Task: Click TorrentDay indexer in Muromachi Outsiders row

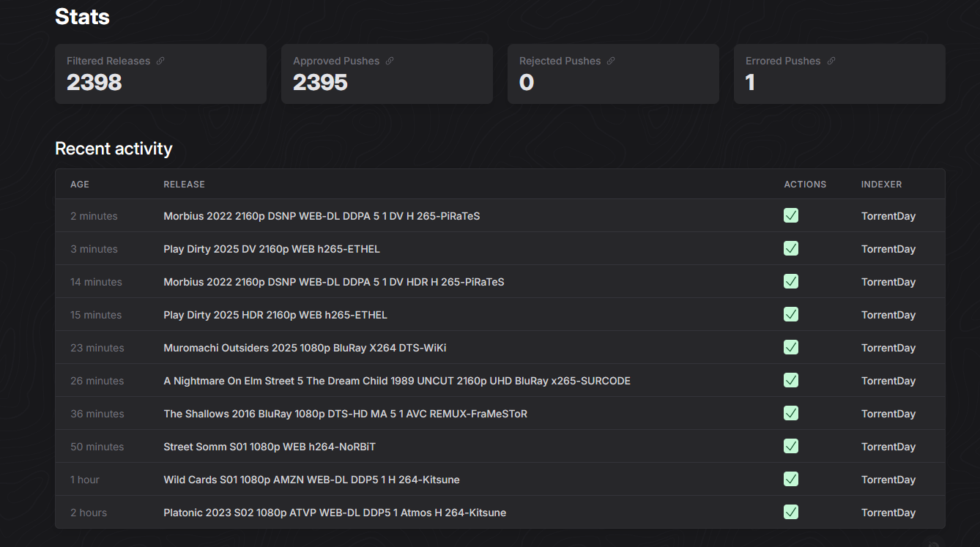Action: click(x=888, y=348)
